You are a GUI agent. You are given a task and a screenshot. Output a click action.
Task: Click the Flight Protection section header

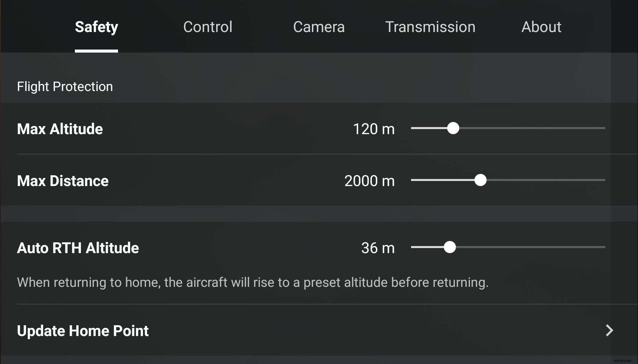tap(65, 87)
